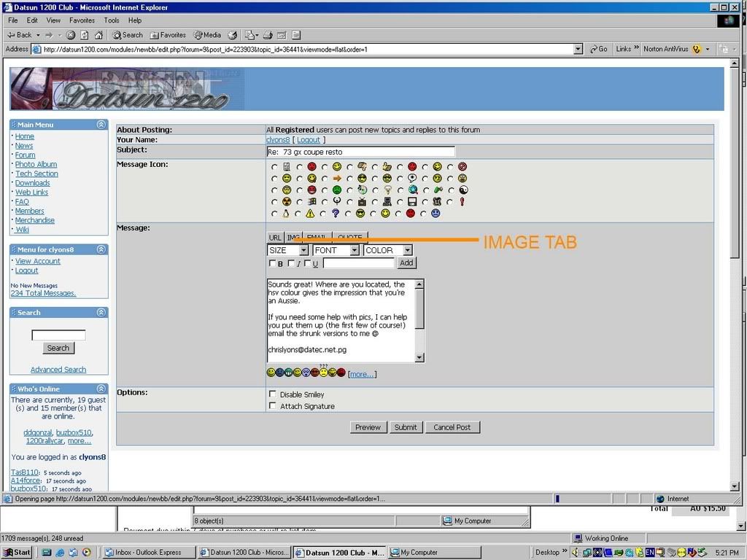Click the Stop loading toolbar icon
Viewport: 747px width, 560px height.
click(71, 35)
